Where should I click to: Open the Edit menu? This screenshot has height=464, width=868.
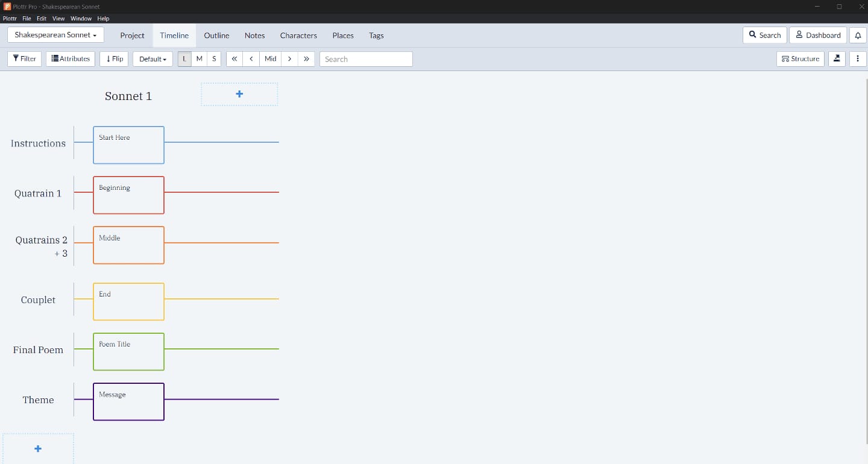pos(42,19)
